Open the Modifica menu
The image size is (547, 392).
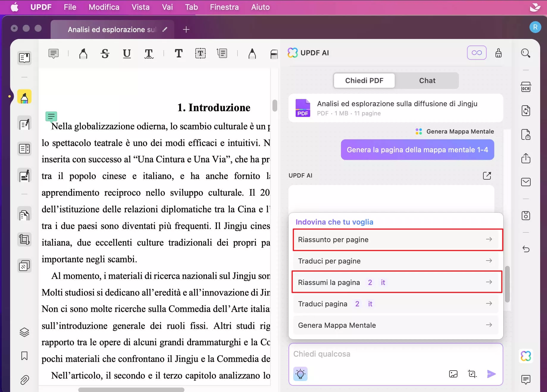[104, 7]
